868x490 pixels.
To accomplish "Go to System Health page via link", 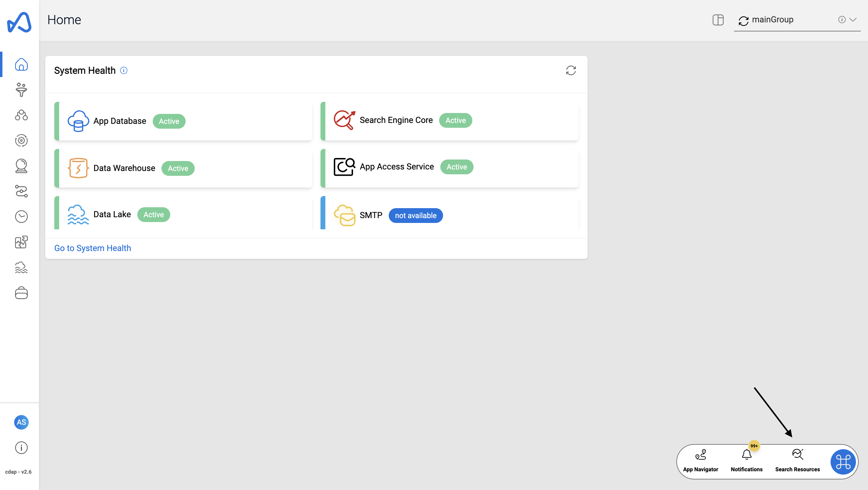I will (92, 248).
